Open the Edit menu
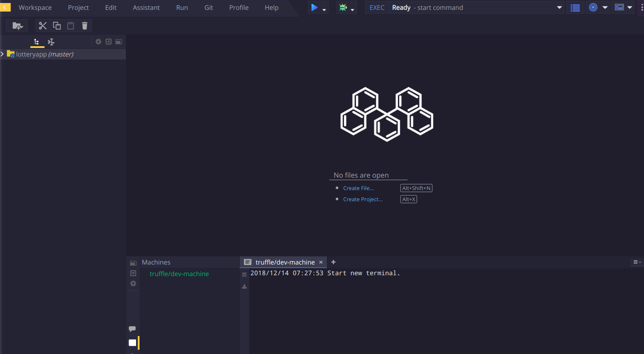This screenshot has height=354, width=644. pos(111,8)
